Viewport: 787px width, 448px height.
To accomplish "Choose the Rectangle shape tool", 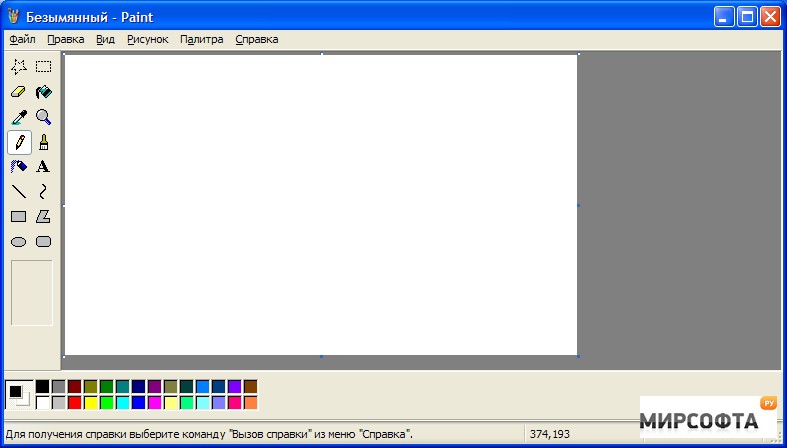I will 19,217.
